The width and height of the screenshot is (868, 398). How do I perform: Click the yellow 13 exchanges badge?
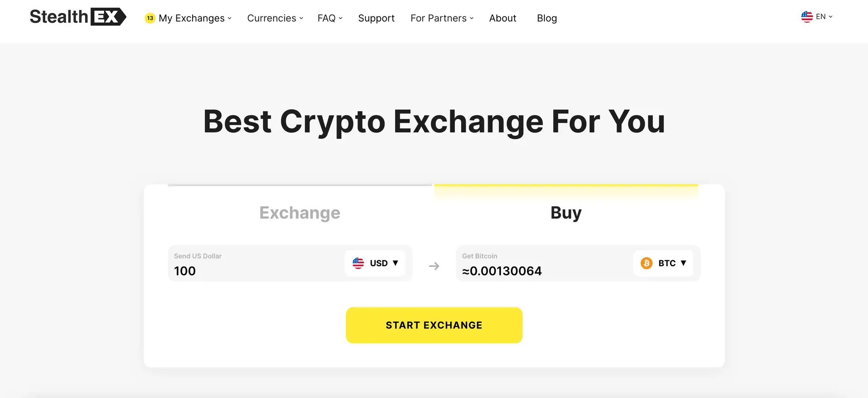click(x=150, y=18)
